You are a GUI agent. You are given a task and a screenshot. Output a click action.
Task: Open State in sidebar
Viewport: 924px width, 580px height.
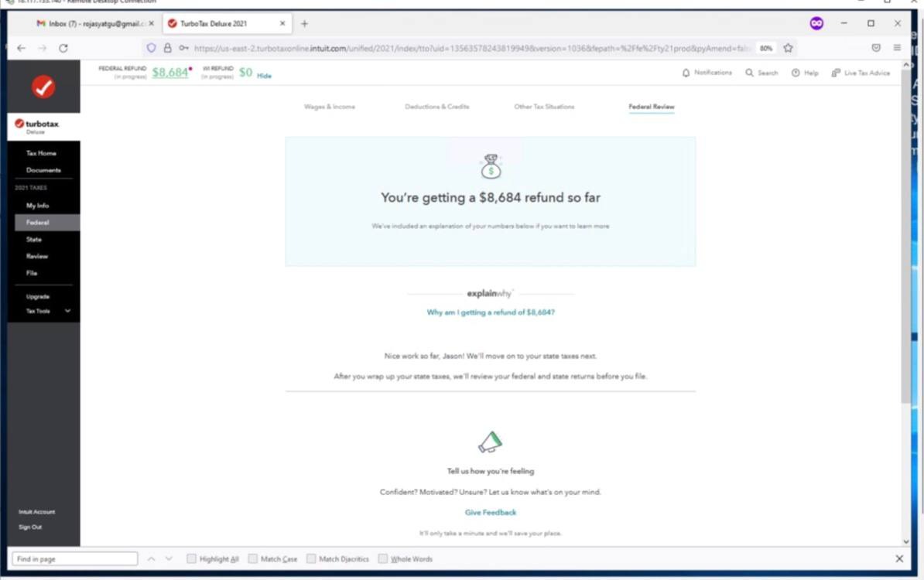pyautogui.click(x=33, y=240)
